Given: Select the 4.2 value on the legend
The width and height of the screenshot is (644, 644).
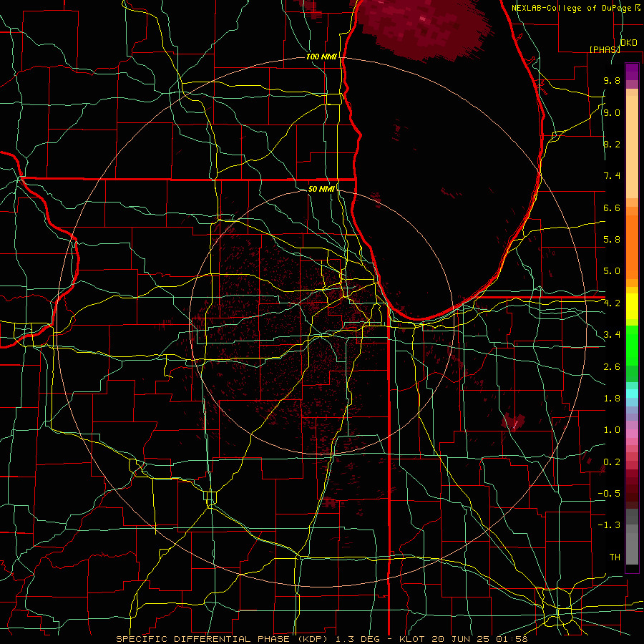Looking at the screenshot, I should (612, 303).
